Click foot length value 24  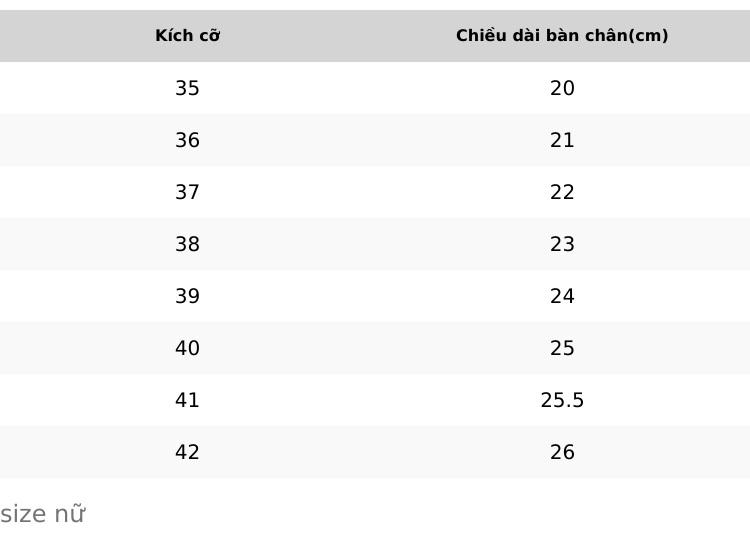[562, 296]
